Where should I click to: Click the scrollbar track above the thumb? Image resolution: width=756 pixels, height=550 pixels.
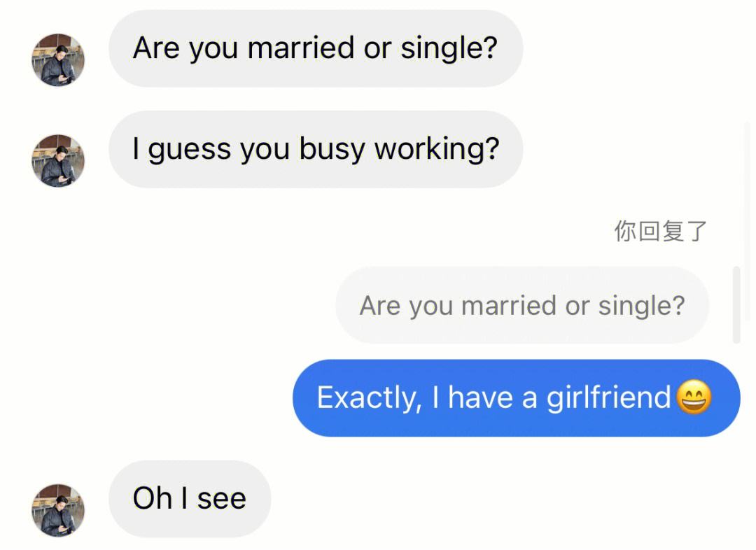[x=746, y=193]
